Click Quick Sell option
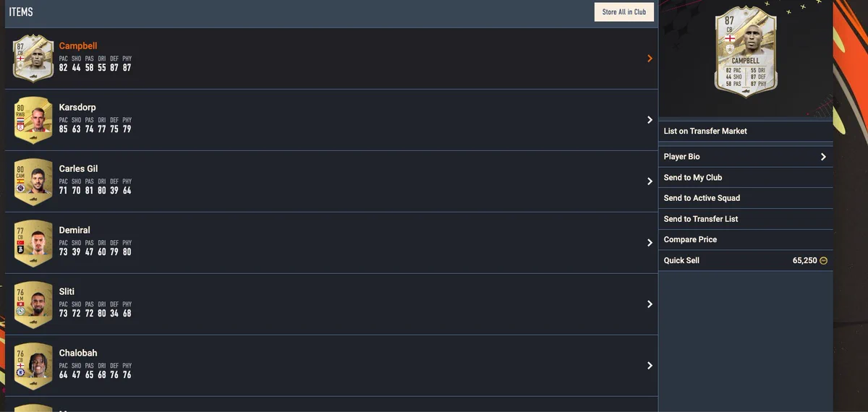868x412 pixels. 745,260
